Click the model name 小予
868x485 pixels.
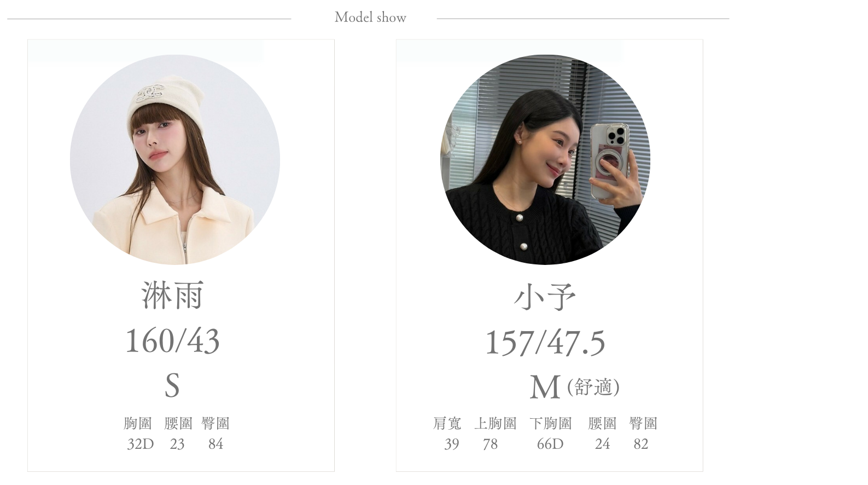[545, 298]
